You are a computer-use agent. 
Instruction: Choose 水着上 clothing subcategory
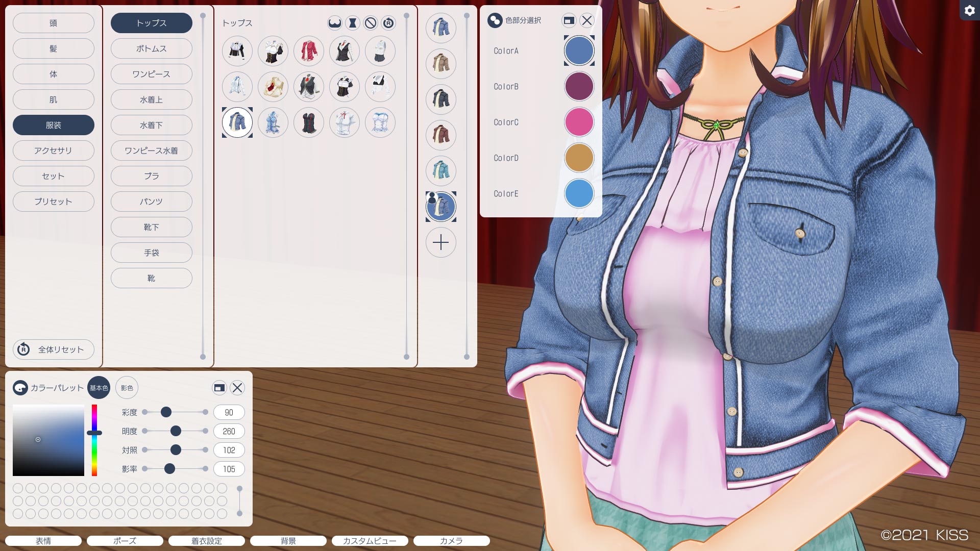(152, 99)
